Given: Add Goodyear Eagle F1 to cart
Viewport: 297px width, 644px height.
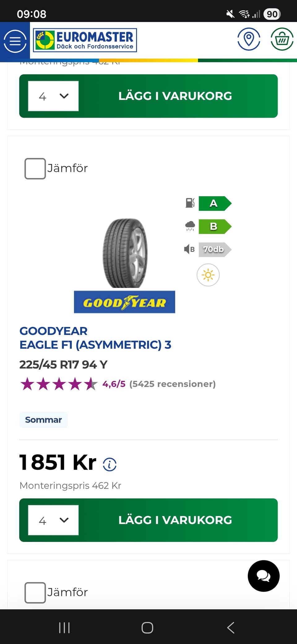Looking at the screenshot, I should point(175,520).
